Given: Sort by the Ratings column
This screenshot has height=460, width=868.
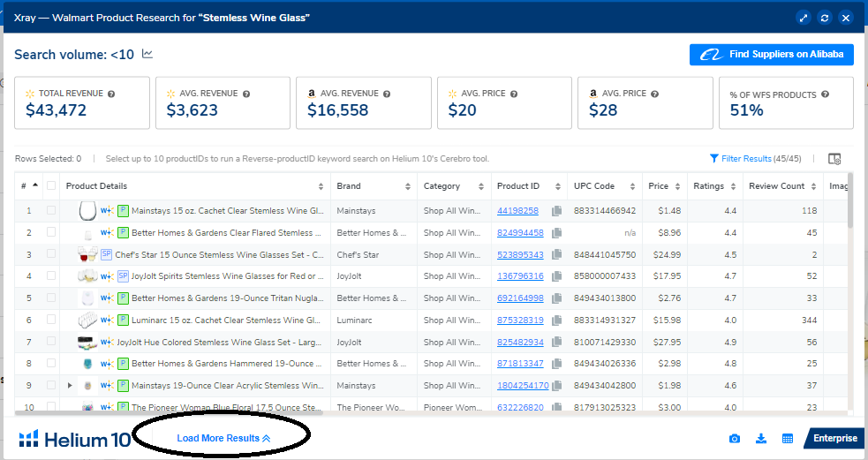Looking at the screenshot, I should pyautogui.click(x=733, y=186).
